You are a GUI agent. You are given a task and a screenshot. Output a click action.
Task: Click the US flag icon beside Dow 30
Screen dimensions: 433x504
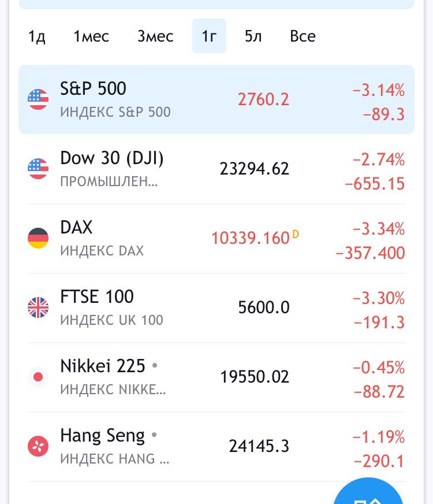(38, 169)
